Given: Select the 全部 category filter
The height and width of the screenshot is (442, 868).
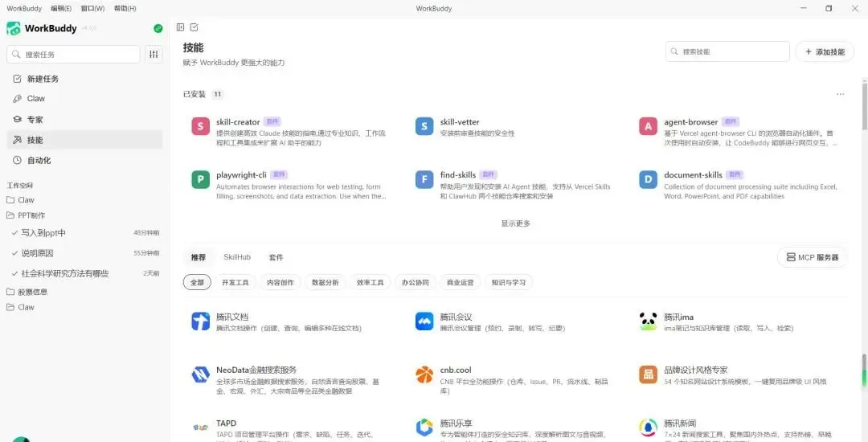Looking at the screenshot, I should (x=197, y=283).
